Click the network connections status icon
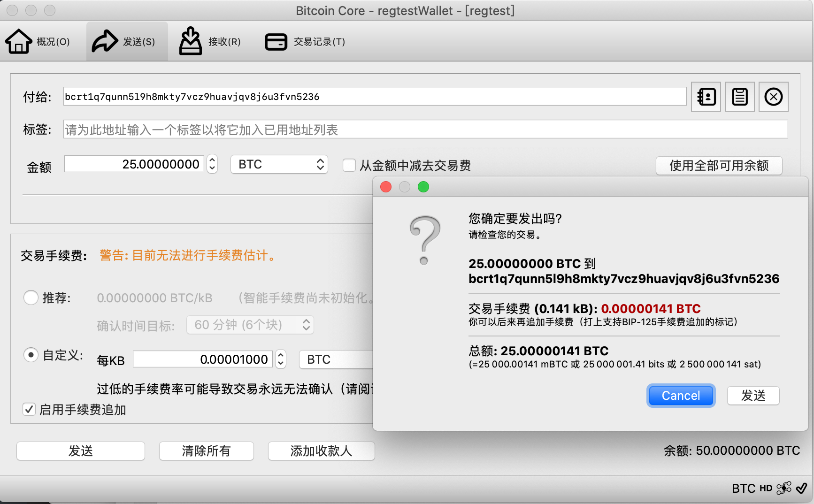 click(783, 488)
